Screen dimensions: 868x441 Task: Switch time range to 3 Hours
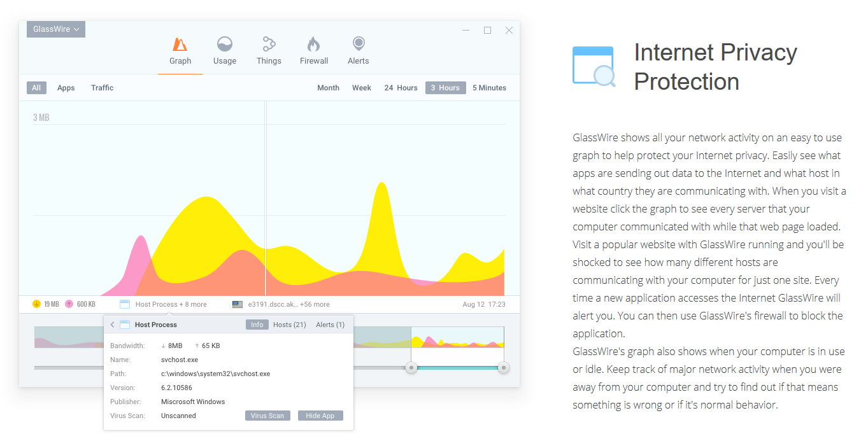point(445,88)
